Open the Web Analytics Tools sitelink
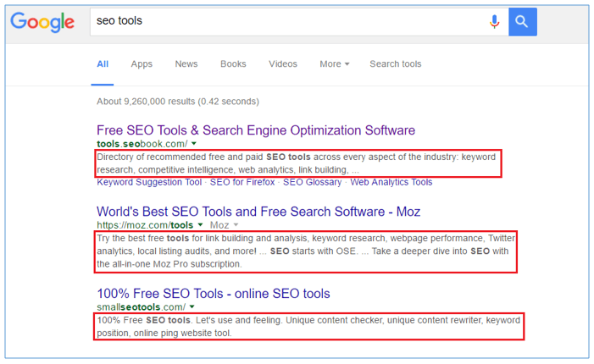 [391, 182]
